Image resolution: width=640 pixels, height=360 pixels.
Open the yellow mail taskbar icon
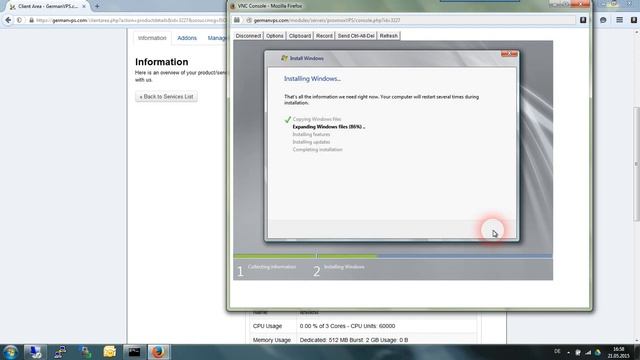tap(109, 352)
